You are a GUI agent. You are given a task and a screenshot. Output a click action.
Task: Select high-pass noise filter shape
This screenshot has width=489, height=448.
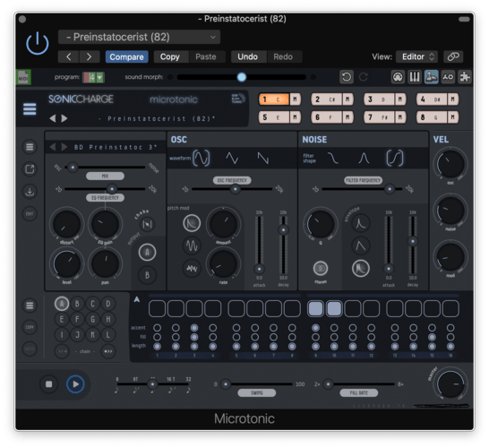coord(395,159)
